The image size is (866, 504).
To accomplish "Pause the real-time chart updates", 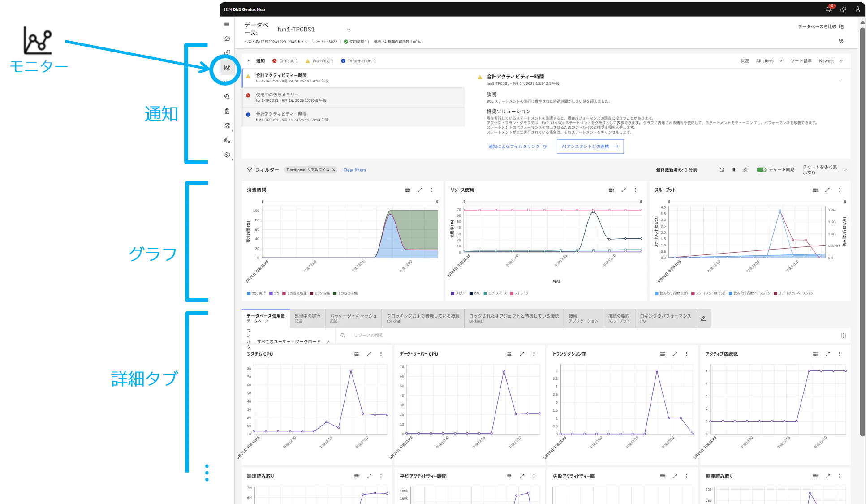I will (734, 170).
